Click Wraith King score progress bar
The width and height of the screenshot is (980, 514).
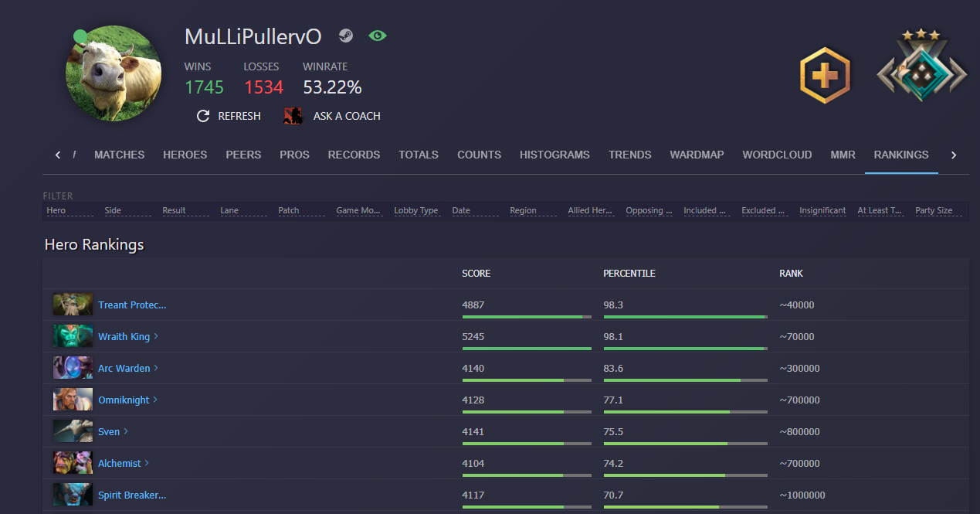[527, 349]
